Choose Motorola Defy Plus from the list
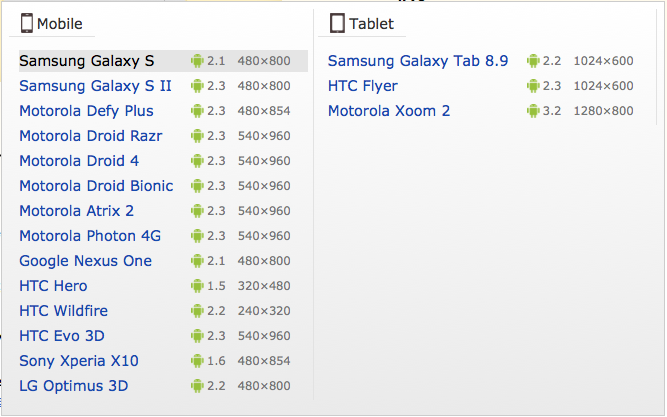 86,111
